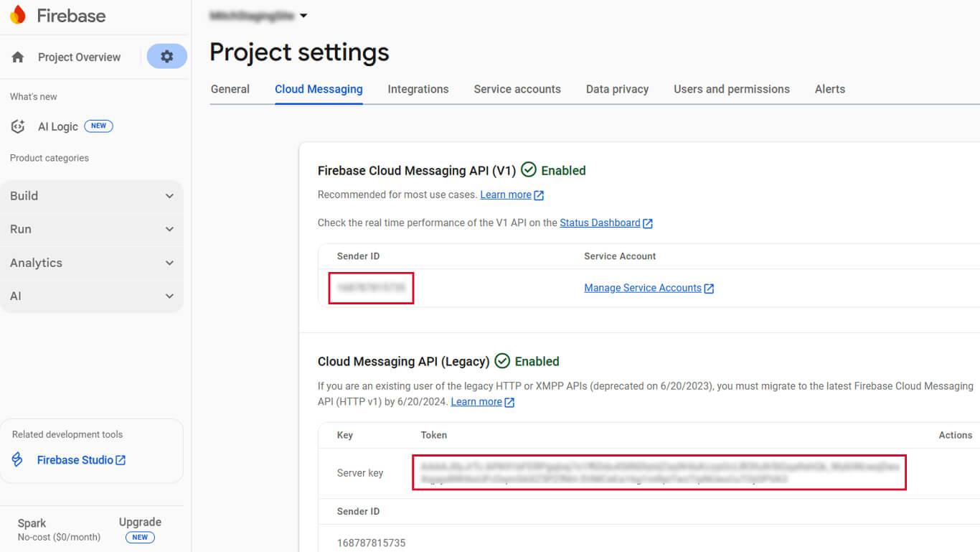Click the NEW badge under Upgrade

(140, 537)
